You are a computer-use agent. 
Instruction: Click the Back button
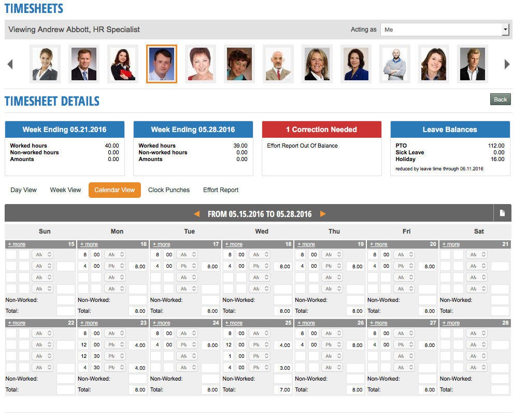500,99
